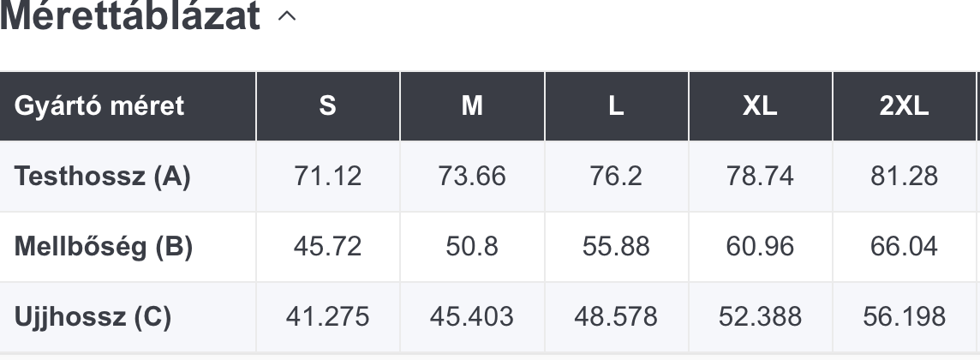The width and height of the screenshot is (980, 360).
Task: Select the L size column header
Action: tap(616, 106)
